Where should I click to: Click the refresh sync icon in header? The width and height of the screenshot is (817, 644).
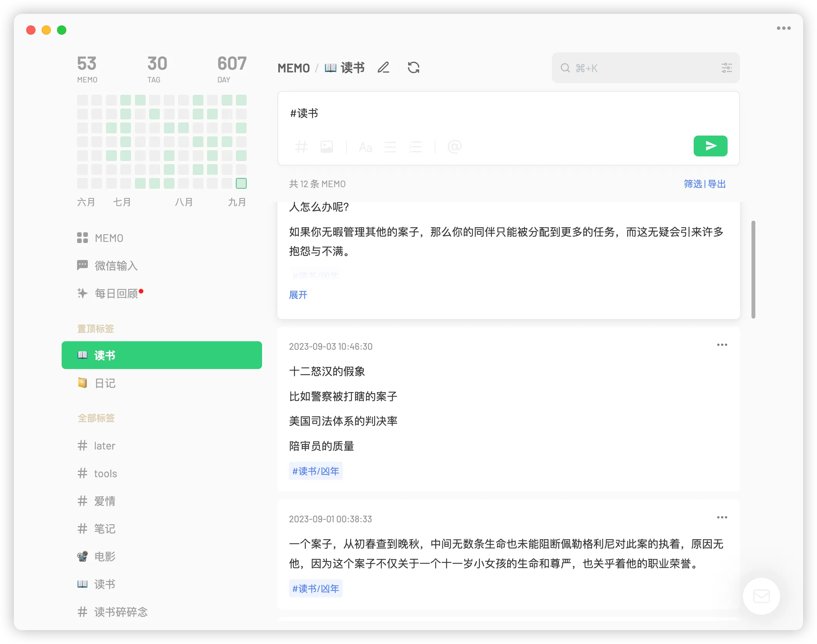(x=414, y=68)
